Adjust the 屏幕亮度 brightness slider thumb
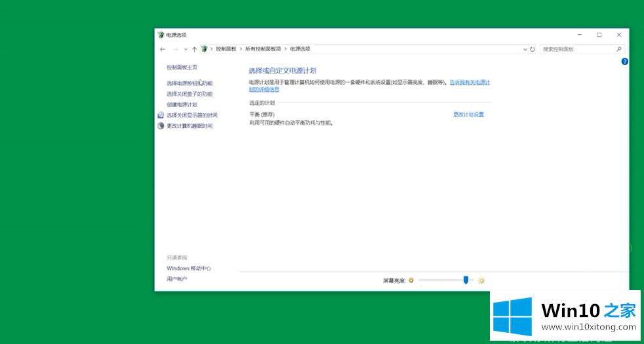The height and width of the screenshot is (344, 644). (x=466, y=280)
